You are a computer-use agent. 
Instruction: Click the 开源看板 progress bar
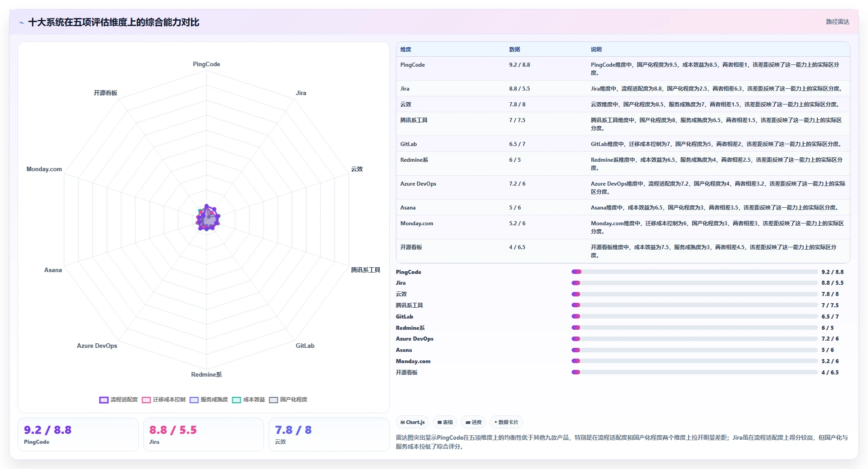695,372
